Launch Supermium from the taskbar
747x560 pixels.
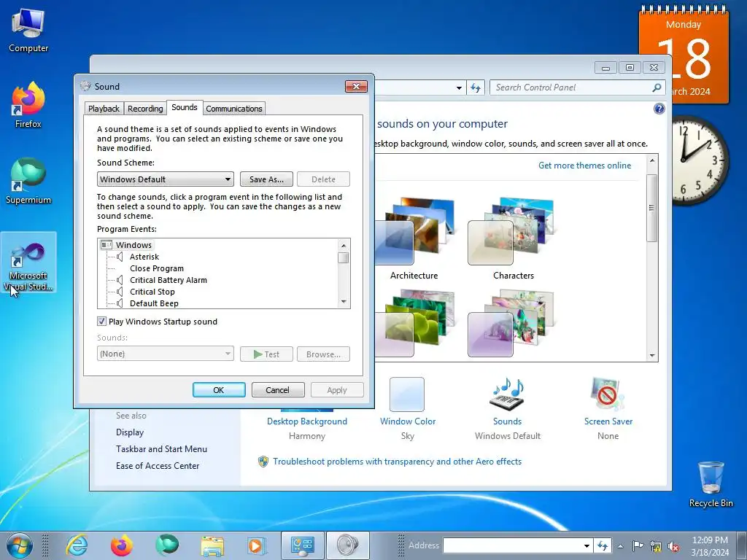(167, 545)
